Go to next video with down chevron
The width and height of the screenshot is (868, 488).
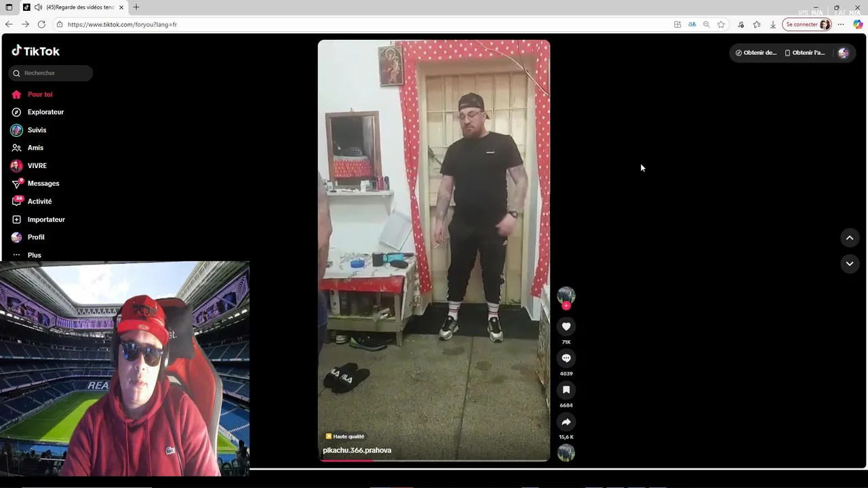[850, 264]
